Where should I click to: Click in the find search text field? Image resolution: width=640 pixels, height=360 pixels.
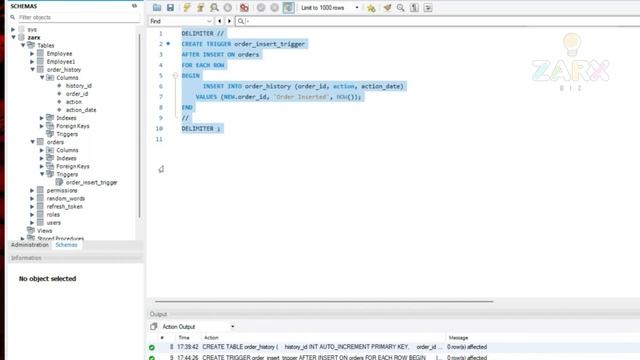(x=437, y=21)
